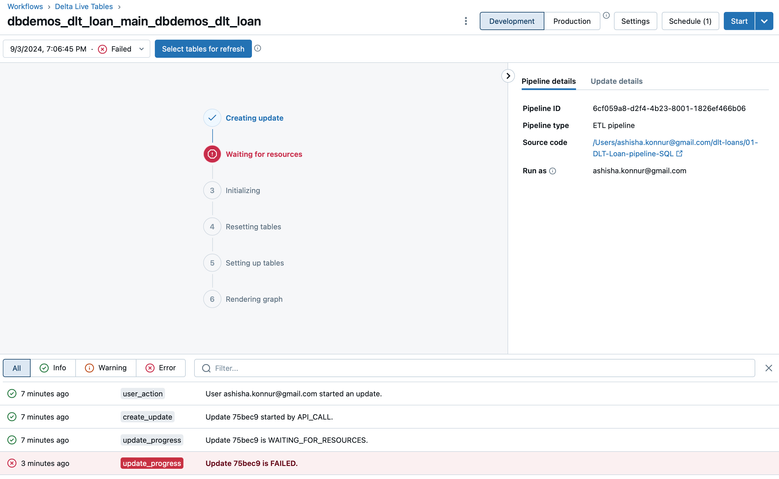779x479 pixels.
Task: Switch to the Update details tab
Action: coord(616,81)
